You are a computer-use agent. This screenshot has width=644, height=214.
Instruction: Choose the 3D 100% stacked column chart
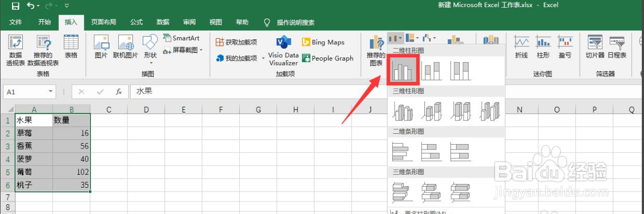coord(460,111)
